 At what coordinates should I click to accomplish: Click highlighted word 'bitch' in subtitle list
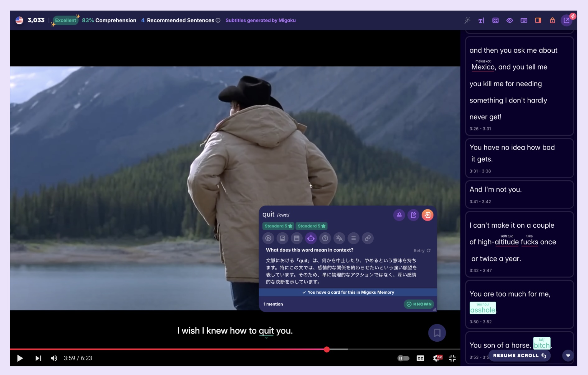pos(542,343)
